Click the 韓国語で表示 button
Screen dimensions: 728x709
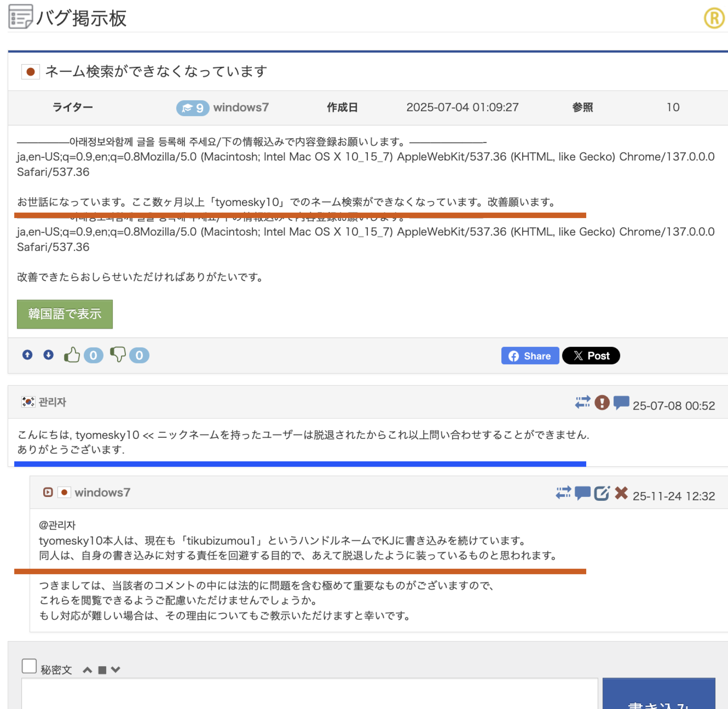pyautogui.click(x=65, y=314)
